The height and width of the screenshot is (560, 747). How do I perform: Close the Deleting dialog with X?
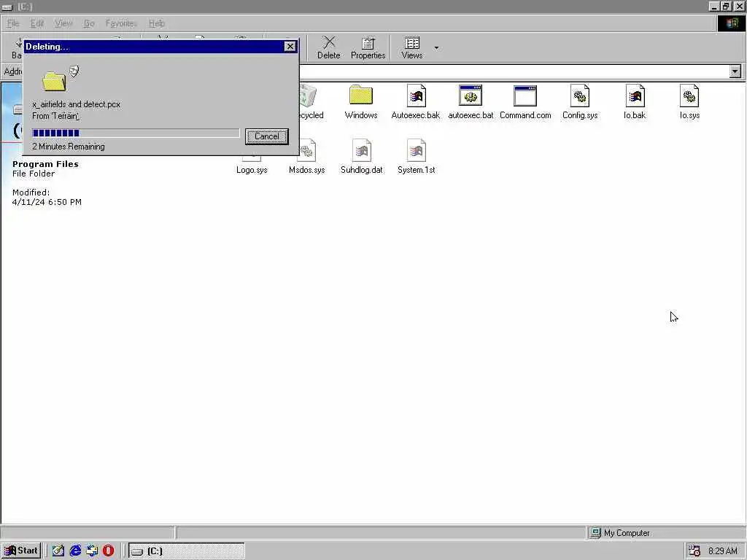pos(290,46)
